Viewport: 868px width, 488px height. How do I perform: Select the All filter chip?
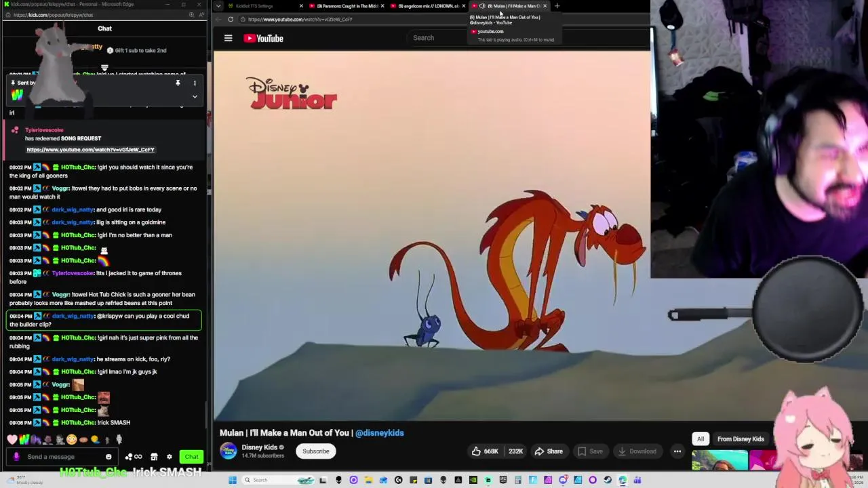click(x=701, y=439)
